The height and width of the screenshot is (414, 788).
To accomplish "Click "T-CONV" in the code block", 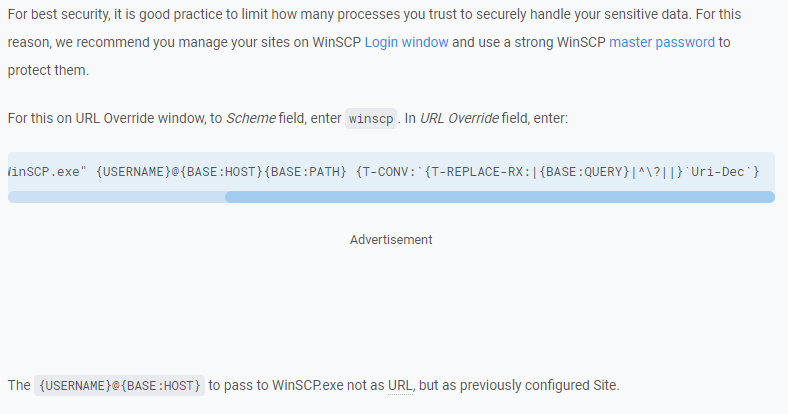I will (385, 172).
